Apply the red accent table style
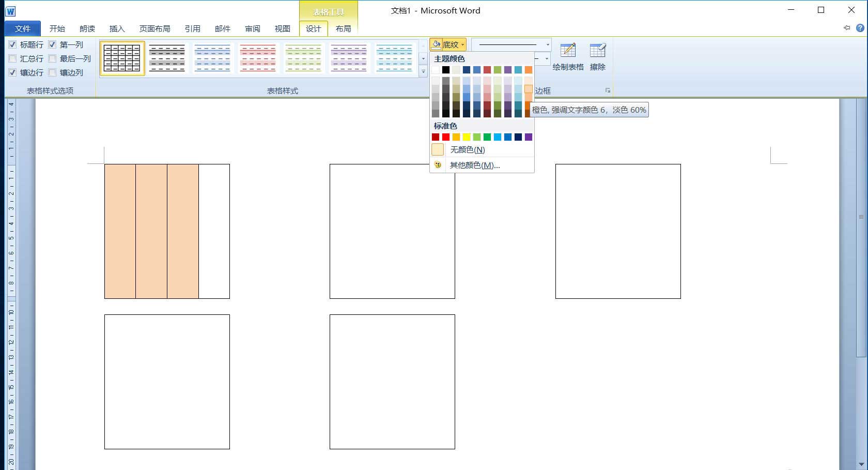 coord(258,58)
